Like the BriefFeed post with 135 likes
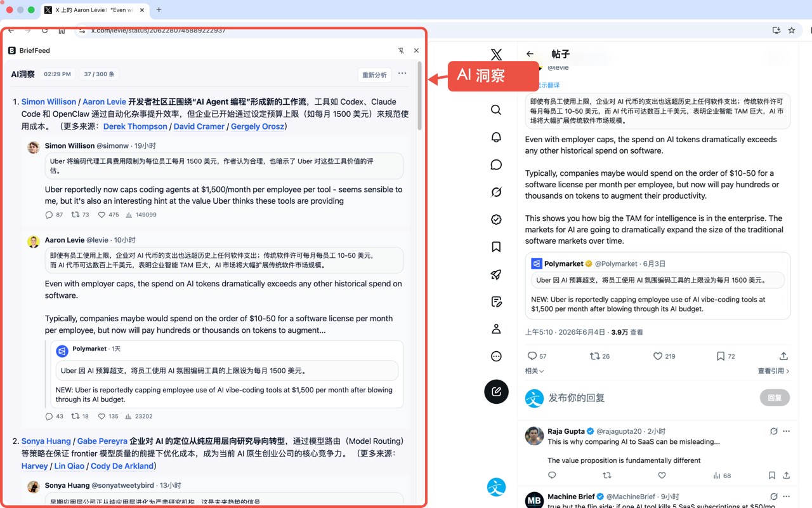Viewport: 812px width, 508px height. click(x=101, y=417)
